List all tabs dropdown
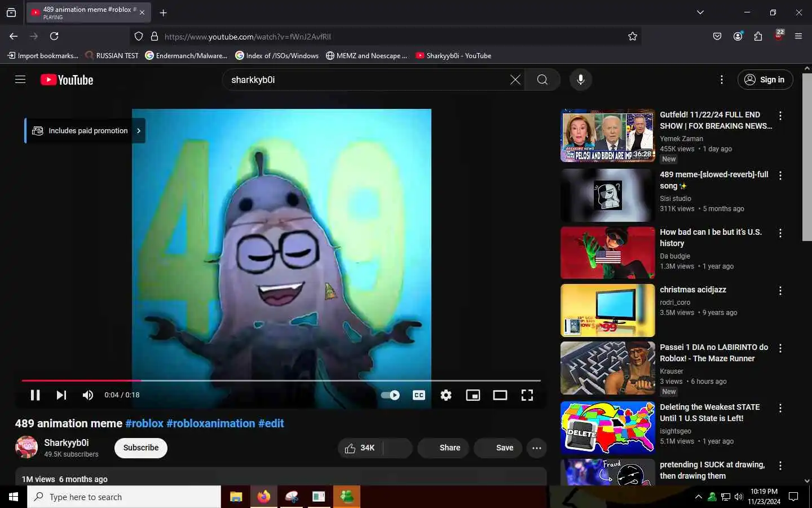The width and height of the screenshot is (812, 508). pos(700,12)
